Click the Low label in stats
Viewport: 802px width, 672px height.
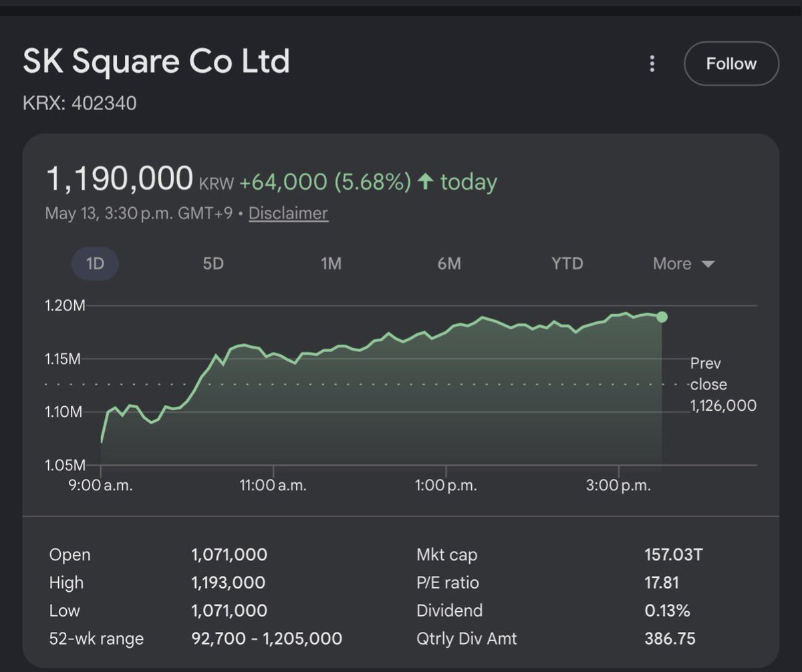pyautogui.click(x=64, y=610)
